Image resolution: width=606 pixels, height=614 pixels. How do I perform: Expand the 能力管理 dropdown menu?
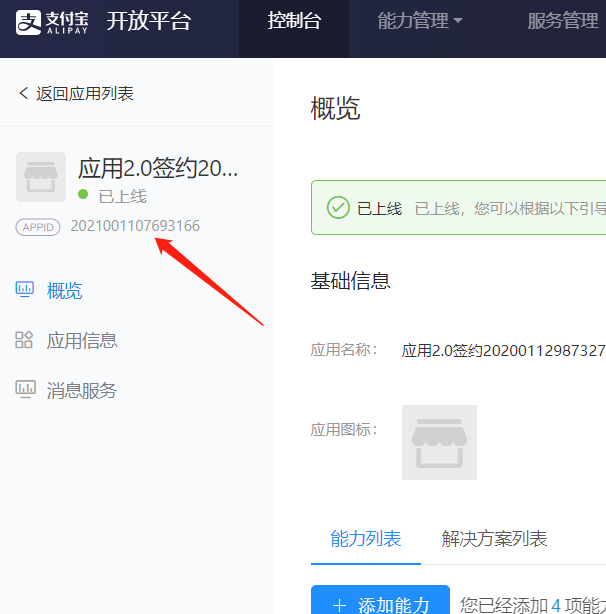pos(420,21)
